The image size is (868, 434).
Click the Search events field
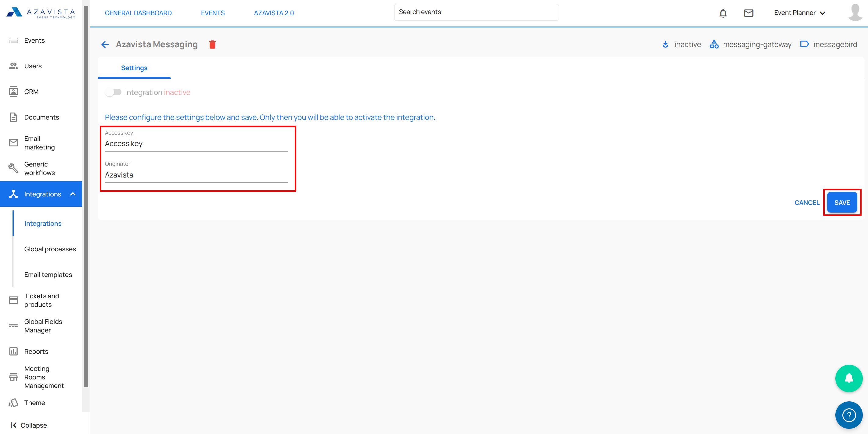(x=476, y=12)
